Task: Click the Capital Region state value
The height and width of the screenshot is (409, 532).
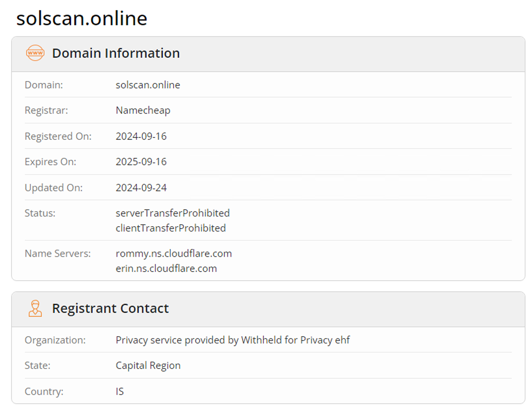Action: (x=148, y=365)
